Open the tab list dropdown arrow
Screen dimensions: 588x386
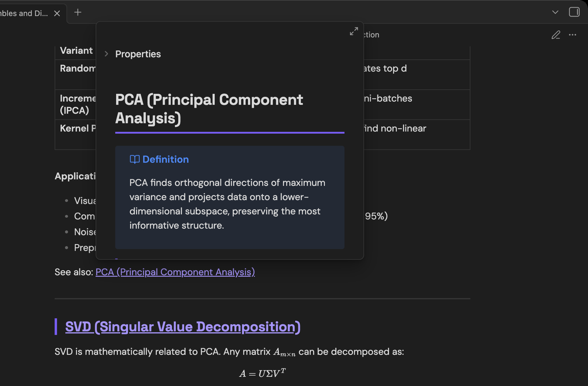click(555, 12)
